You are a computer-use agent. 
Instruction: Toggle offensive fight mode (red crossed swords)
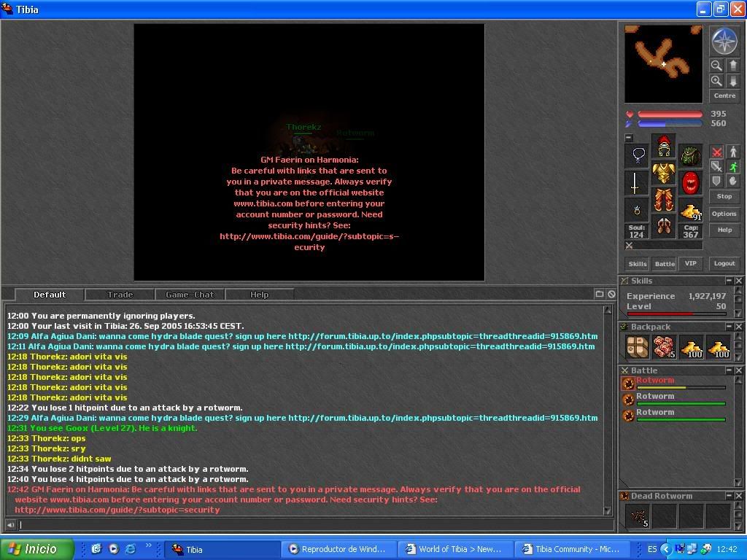[716, 152]
